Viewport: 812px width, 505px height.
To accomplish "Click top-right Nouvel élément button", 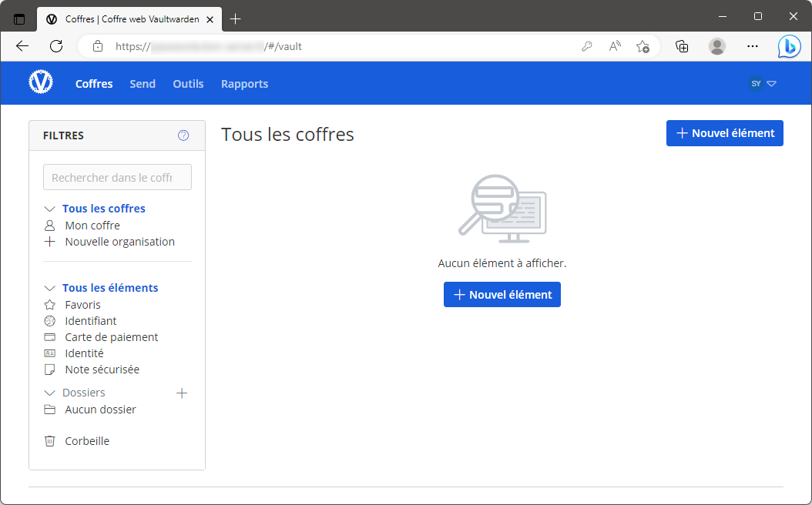I will click(x=724, y=133).
